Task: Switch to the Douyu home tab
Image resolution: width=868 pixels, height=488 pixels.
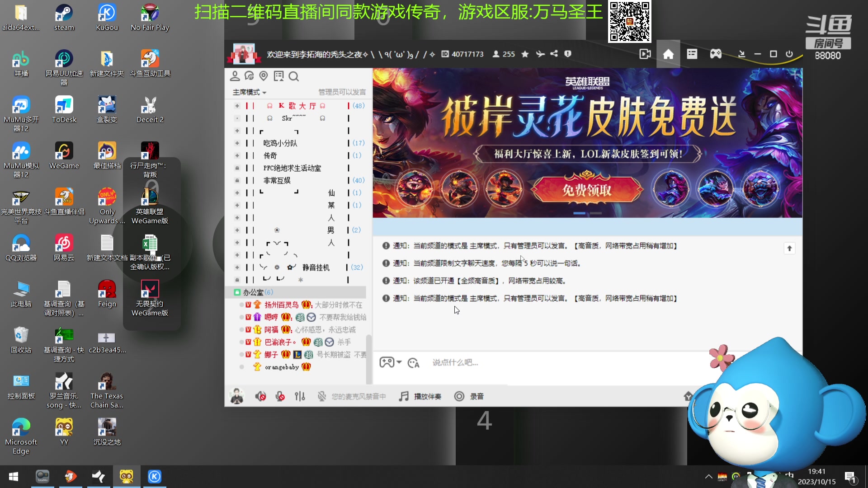Action: click(x=668, y=54)
